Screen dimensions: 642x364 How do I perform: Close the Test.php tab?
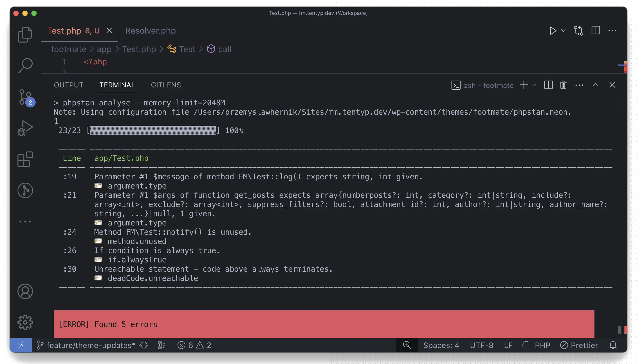click(x=109, y=30)
